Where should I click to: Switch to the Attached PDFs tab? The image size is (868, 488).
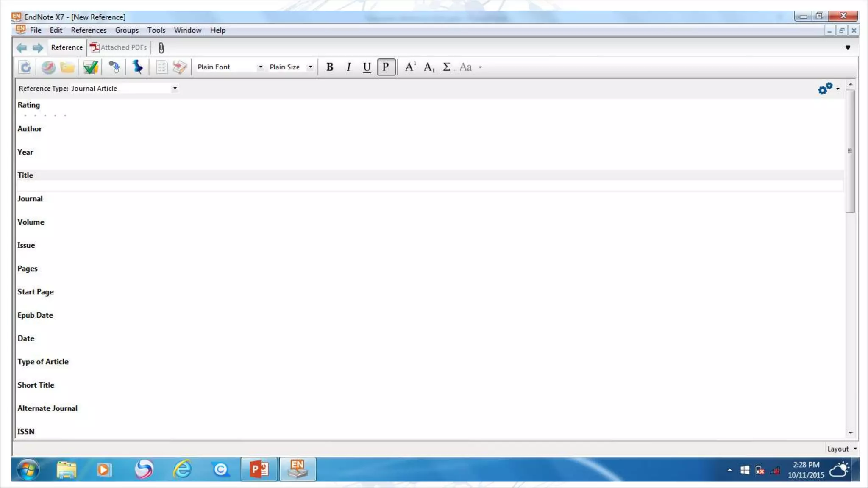point(119,47)
